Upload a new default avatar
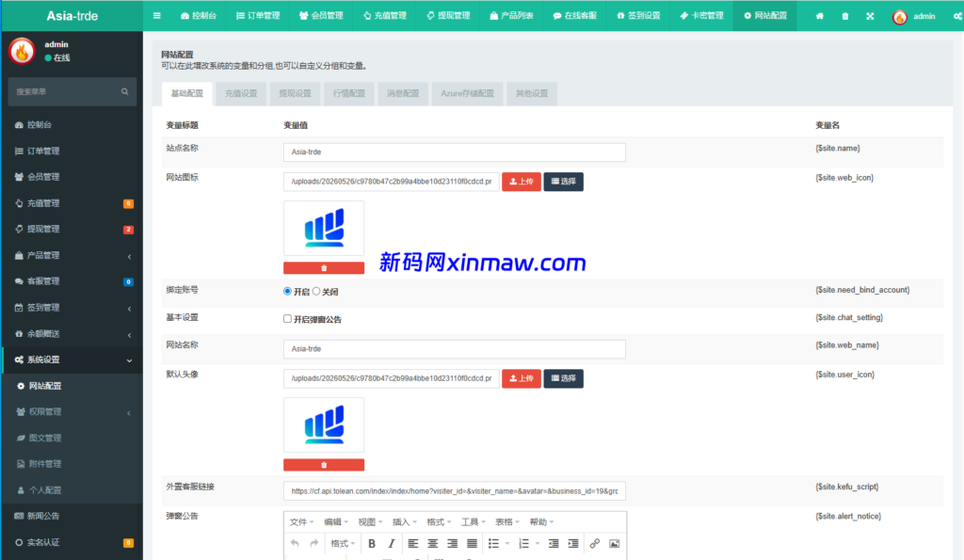The height and width of the screenshot is (560, 964). 522,378
